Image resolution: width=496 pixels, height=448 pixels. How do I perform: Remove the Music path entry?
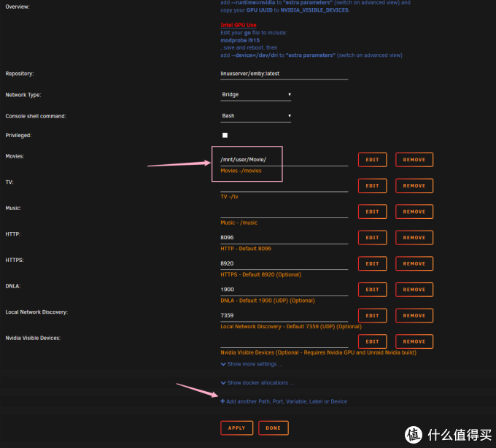(414, 212)
